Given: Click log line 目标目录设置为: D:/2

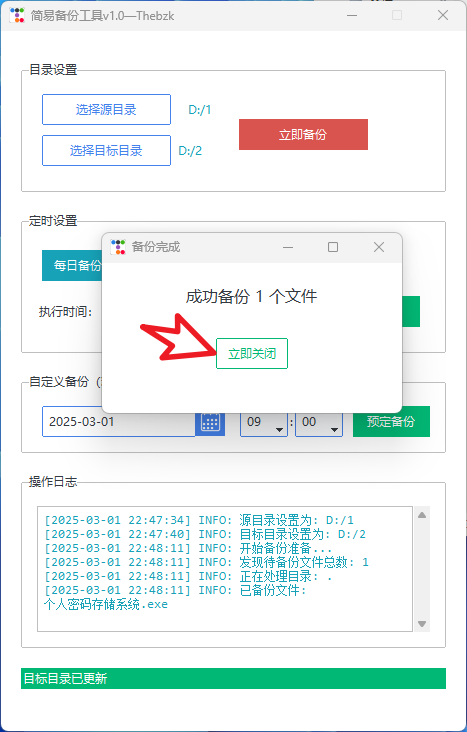Looking at the screenshot, I should (x=205, y=534).
